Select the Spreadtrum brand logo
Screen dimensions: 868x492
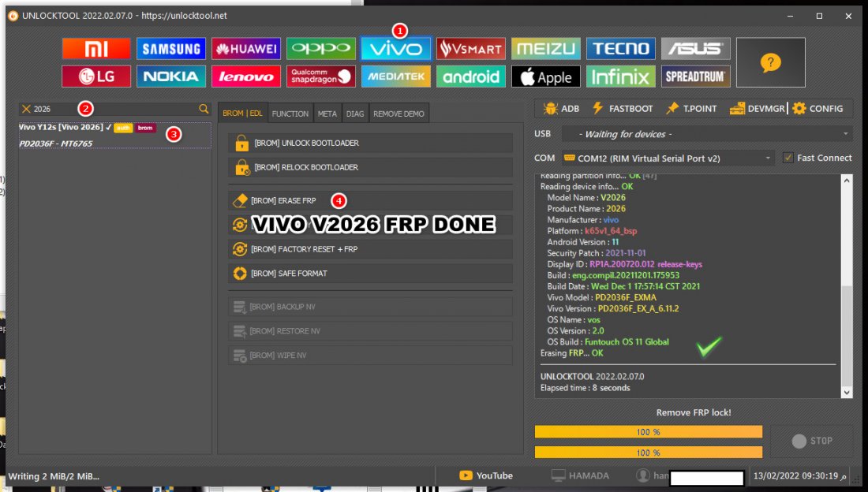point(696,76)
